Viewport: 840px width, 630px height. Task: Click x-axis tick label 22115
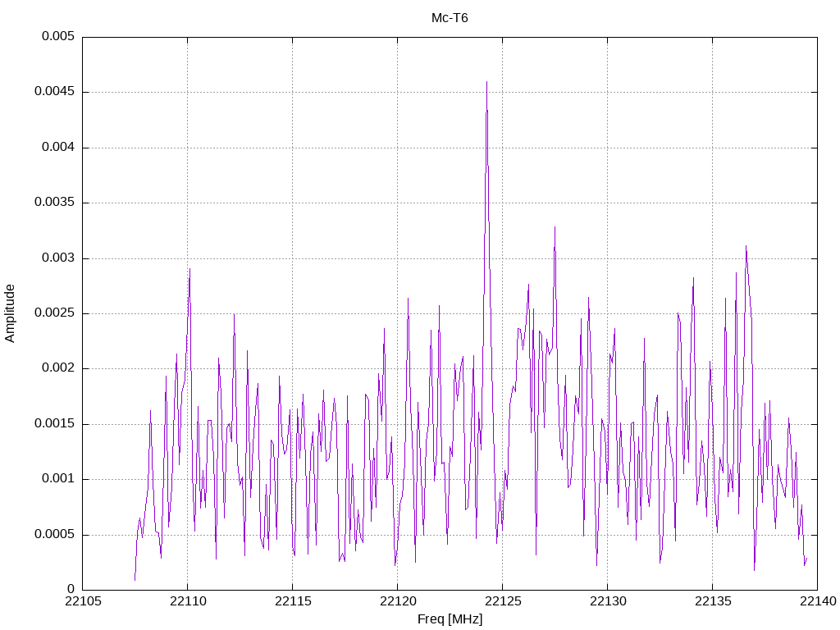point(293,601)
